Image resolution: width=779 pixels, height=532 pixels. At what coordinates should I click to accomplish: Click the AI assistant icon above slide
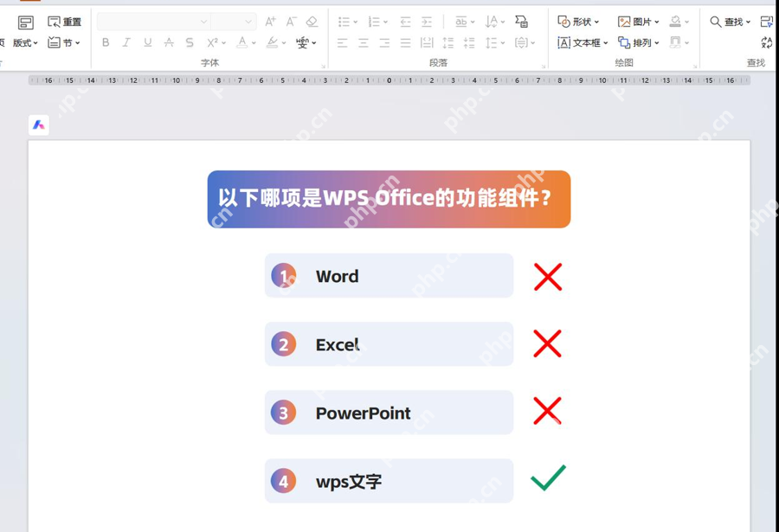(x=39, y=125)
